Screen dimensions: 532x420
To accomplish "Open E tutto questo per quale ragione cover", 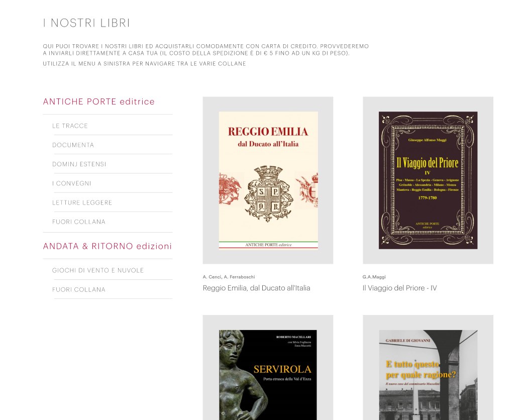I will [x=428, y=375].
